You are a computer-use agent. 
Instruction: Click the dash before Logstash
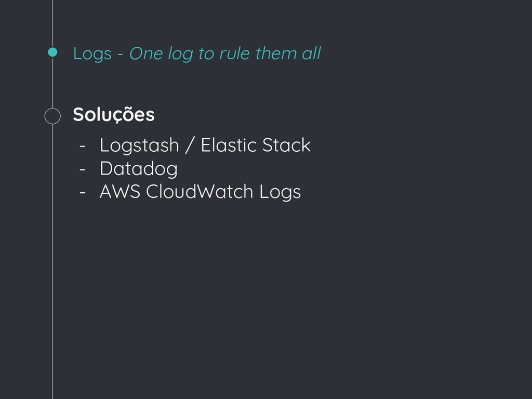click(x=82, y=145)
